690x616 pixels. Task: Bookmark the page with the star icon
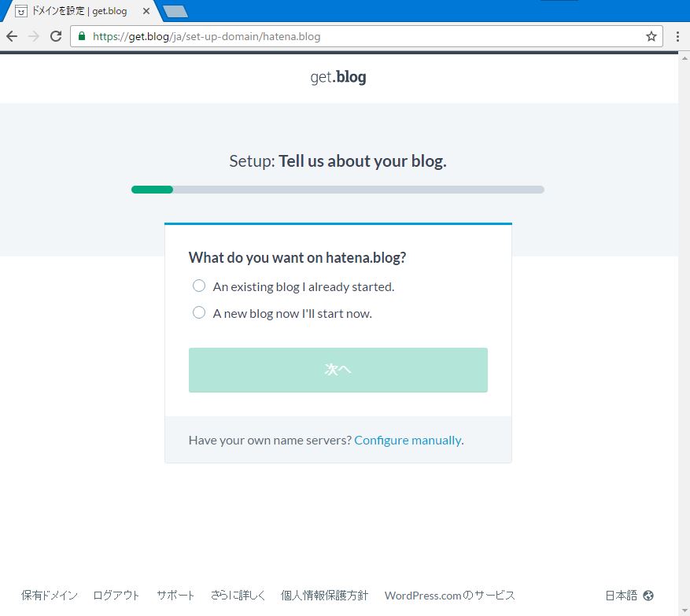pos(651,36)
